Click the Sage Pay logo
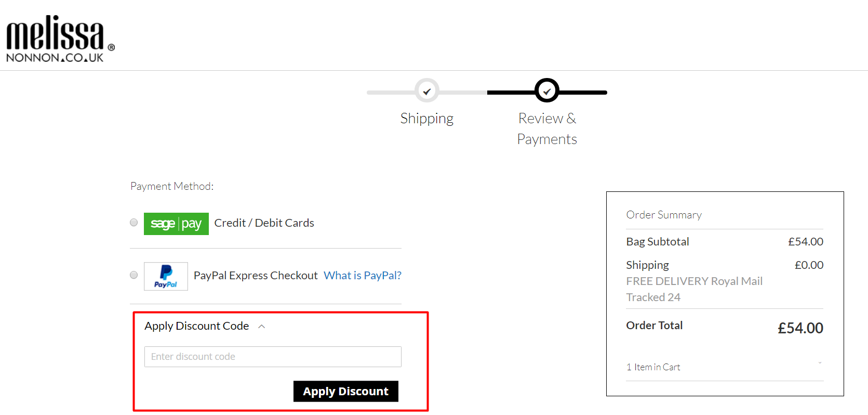868x415 pixels. point(176,224)
